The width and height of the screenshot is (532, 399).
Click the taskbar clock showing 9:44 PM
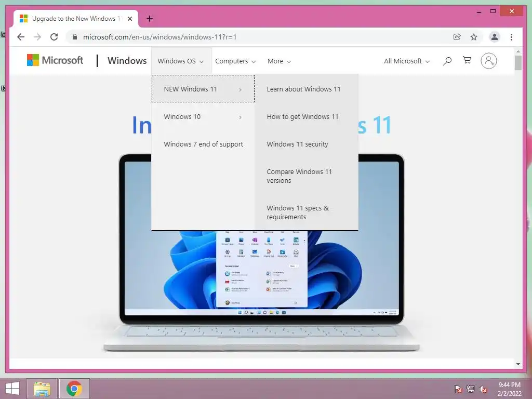(509, 389)
